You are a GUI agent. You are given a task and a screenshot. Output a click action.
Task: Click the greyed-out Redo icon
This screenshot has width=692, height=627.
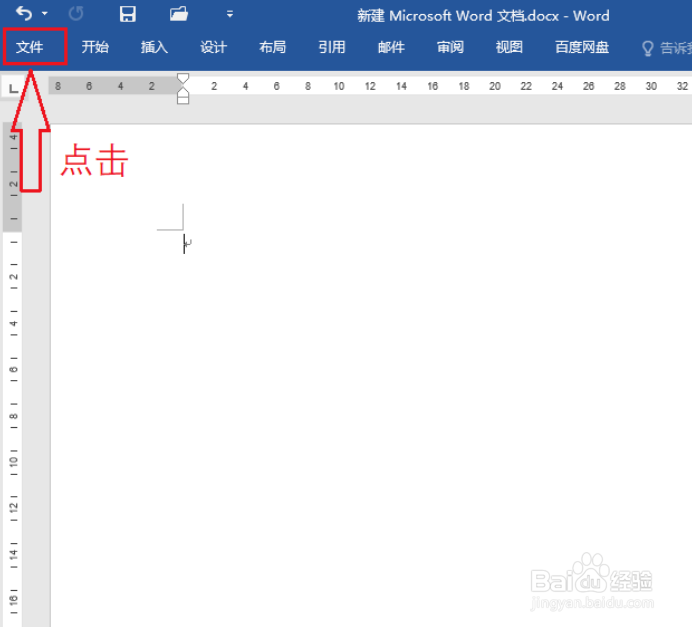[76, 14]
